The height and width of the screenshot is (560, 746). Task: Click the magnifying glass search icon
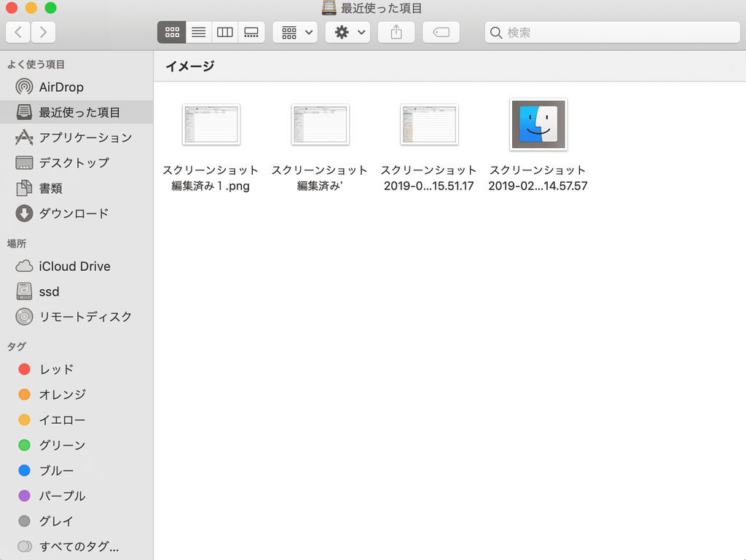point(495,32)
